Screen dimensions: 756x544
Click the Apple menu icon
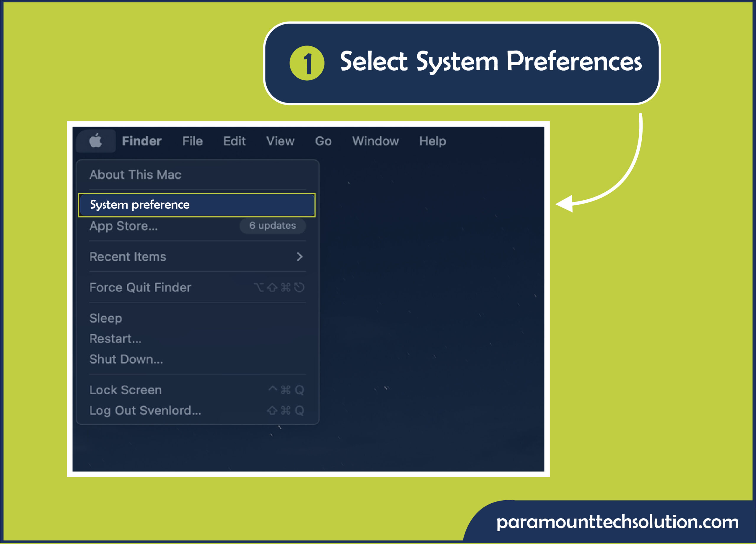pos(96,141)
